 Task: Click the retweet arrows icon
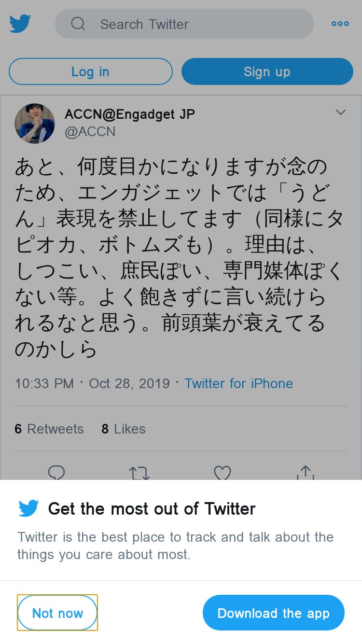tap(139, 473)
